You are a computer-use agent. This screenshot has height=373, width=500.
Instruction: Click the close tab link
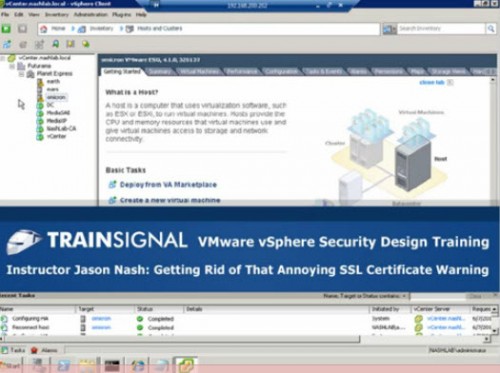(432, 82)
